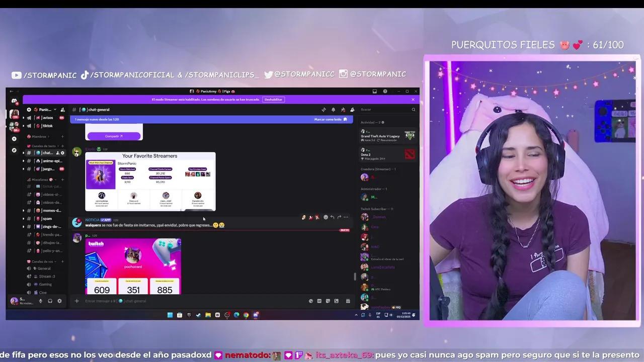This screenshot has width=644, height=362.
Task: Open the tiktok channel
Action: (45, 126)
